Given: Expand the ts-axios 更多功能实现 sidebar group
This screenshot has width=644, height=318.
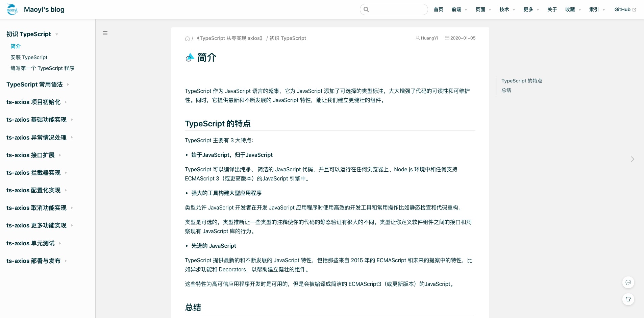Looking at the screenshot, I should point(40,225).
